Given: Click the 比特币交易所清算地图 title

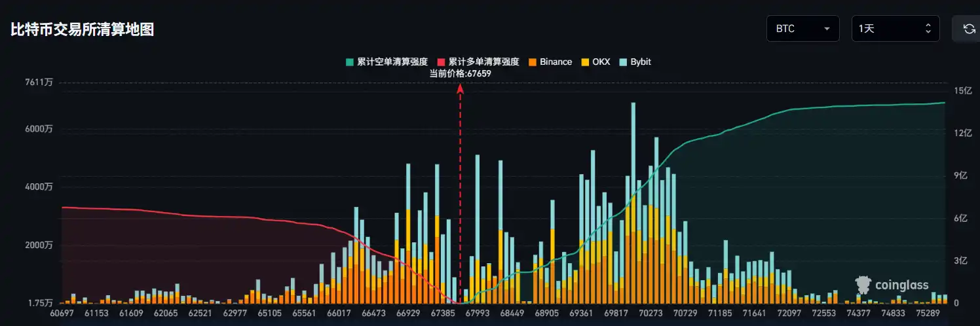Looking at the screenshot, I should 83,29.
